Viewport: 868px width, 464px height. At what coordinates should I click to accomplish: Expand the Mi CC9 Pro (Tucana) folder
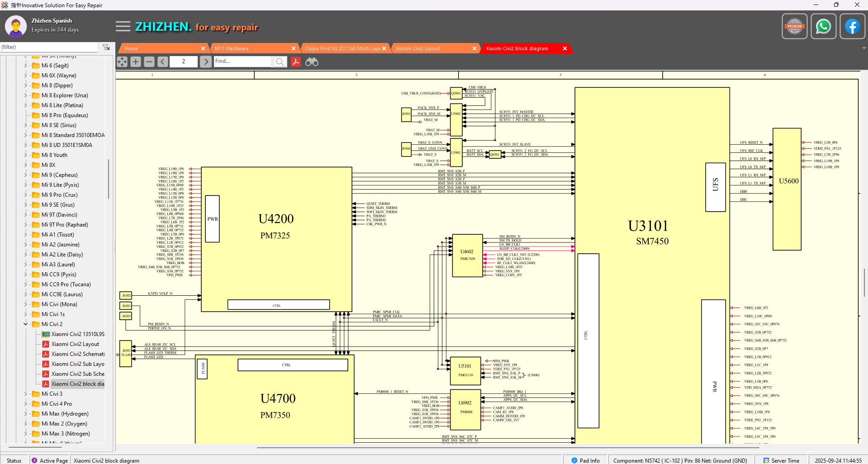[25, 284]
